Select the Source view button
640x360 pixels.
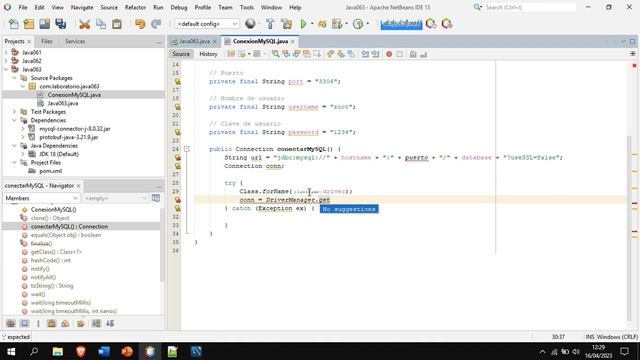[181, 54]
